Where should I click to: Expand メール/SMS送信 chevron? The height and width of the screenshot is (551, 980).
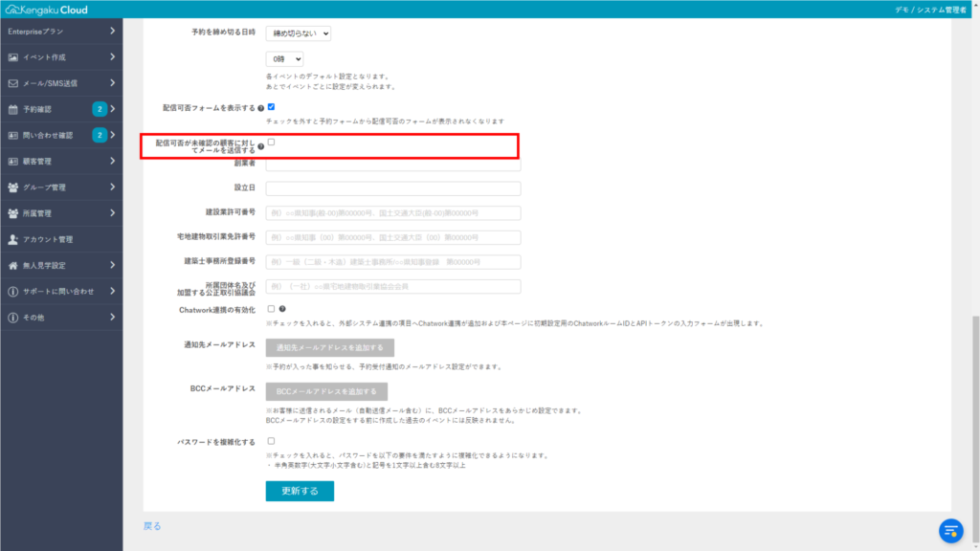(x=113, y=82)
